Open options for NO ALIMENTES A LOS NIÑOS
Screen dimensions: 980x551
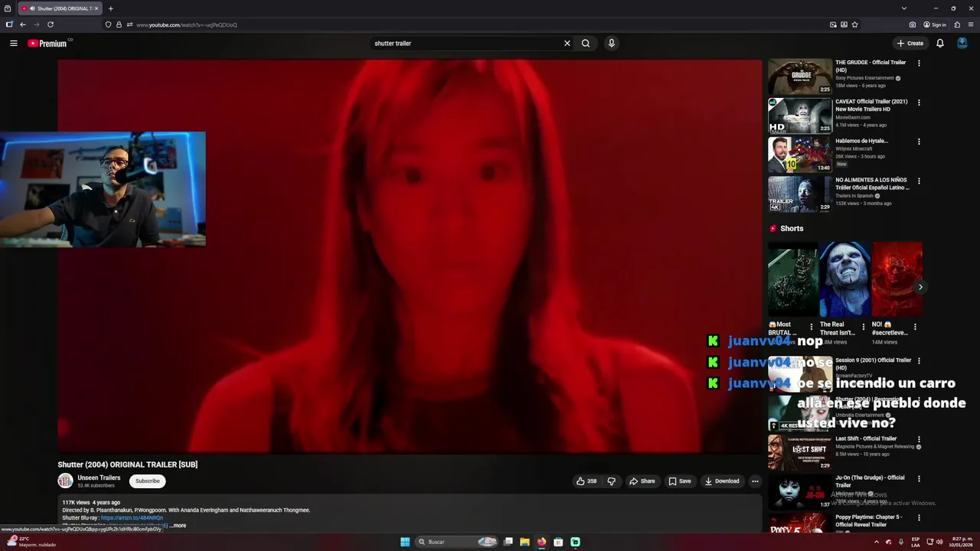tap(919, 181)
